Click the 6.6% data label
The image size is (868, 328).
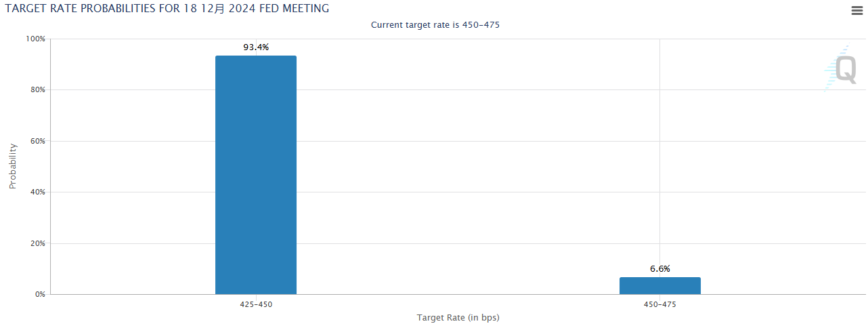click(x=659, y=269)
